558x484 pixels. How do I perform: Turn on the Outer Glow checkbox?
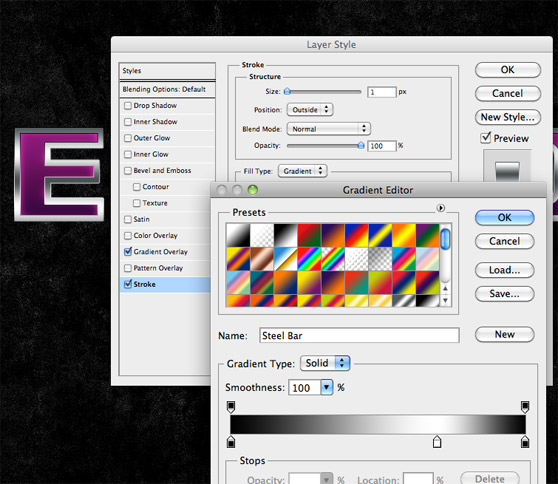point(128,138)
